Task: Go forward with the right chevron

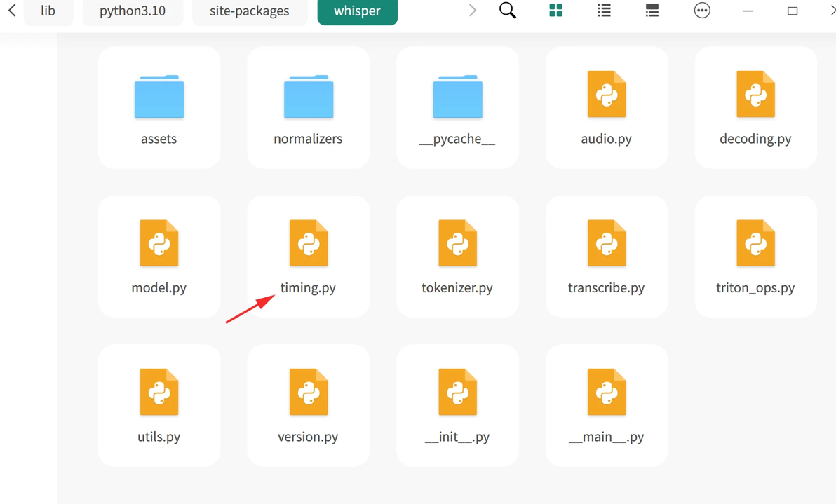Action: click(x=472, y=10)
